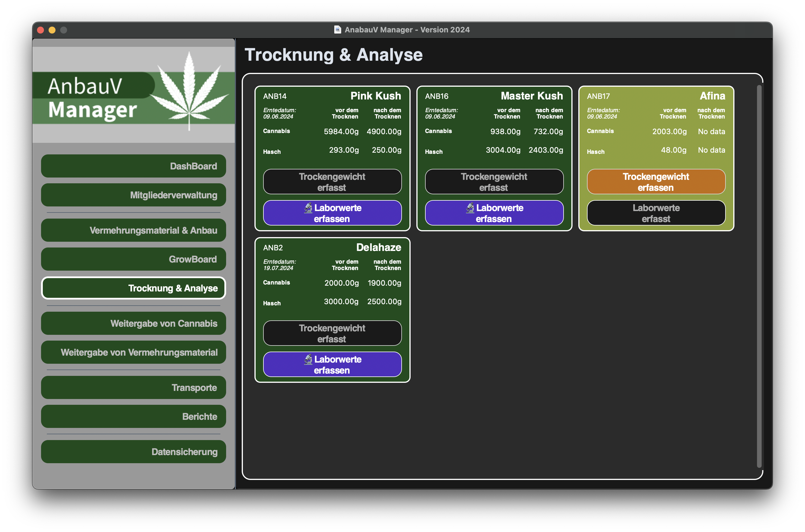Click microscope icon on Pink Kush card
805x532 pixels.
coord(308,208)
